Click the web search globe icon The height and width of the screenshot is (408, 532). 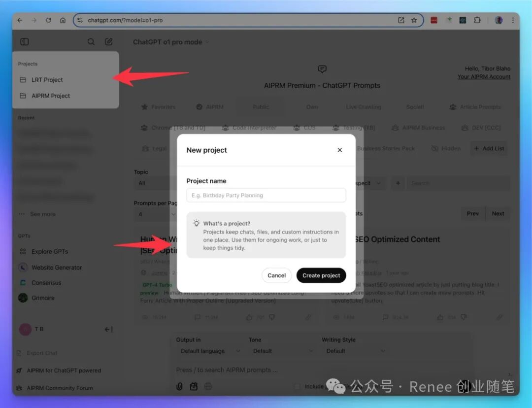[x=208, y=386]
